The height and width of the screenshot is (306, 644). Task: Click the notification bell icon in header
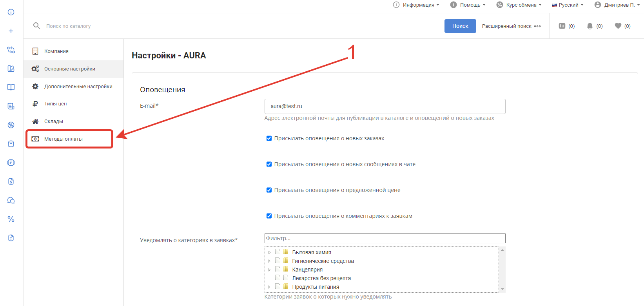(590, 26)
